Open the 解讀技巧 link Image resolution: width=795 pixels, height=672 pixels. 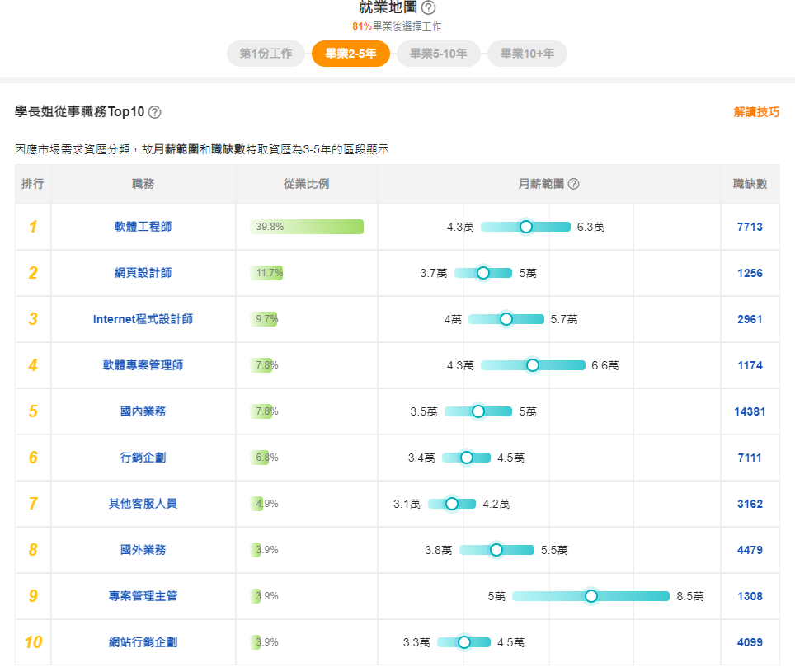point(755,112)
